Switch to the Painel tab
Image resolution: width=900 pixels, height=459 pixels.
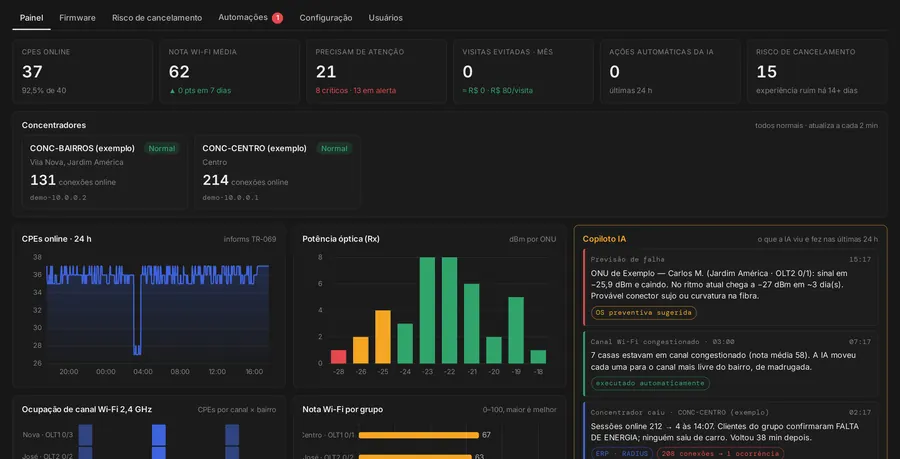[x=31, y=18]
